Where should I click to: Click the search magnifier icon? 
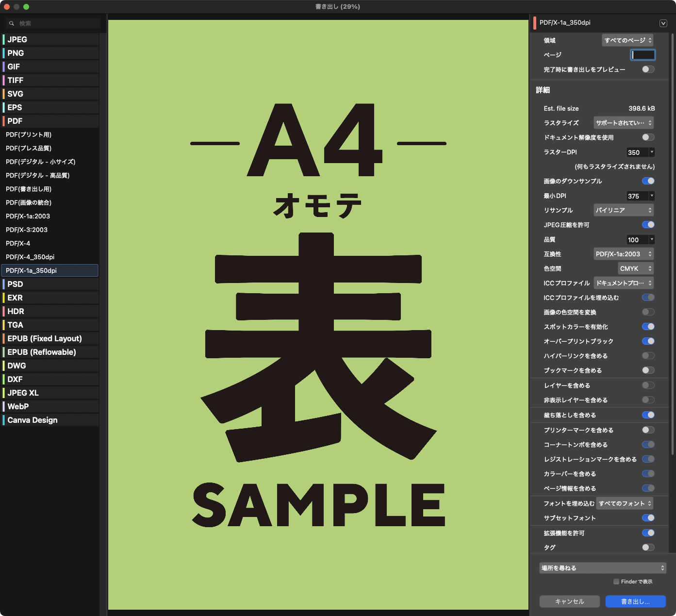[12, 23]
